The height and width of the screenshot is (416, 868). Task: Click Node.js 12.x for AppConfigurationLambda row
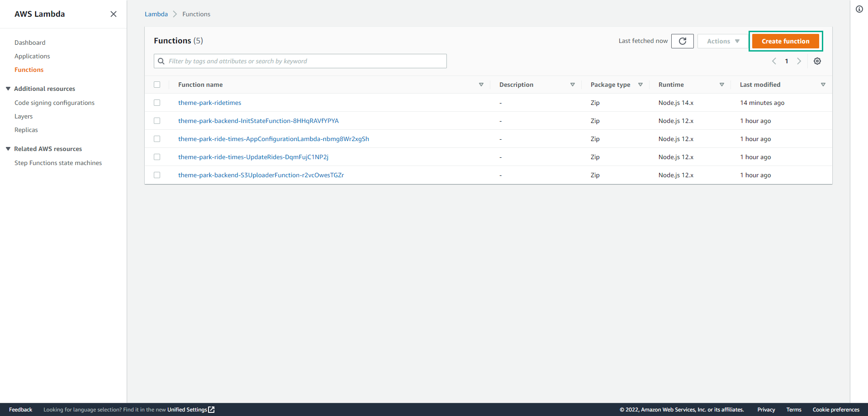point(676,139)
